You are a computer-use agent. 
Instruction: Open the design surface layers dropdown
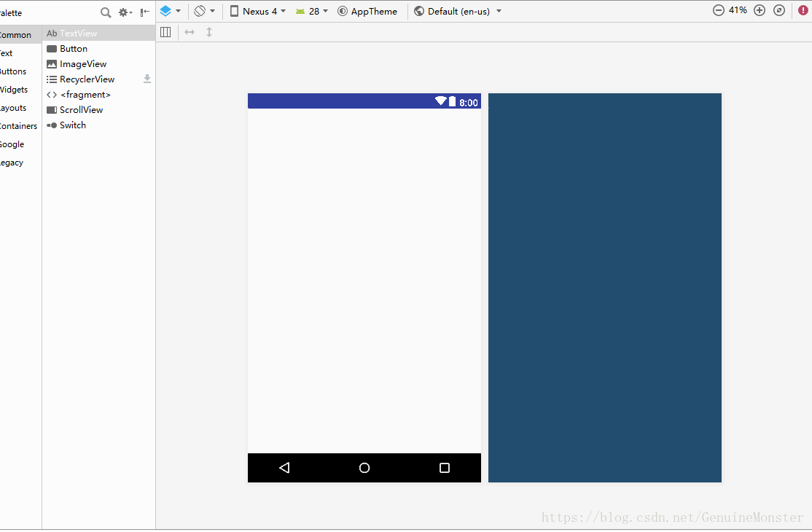tap(170, 11)
